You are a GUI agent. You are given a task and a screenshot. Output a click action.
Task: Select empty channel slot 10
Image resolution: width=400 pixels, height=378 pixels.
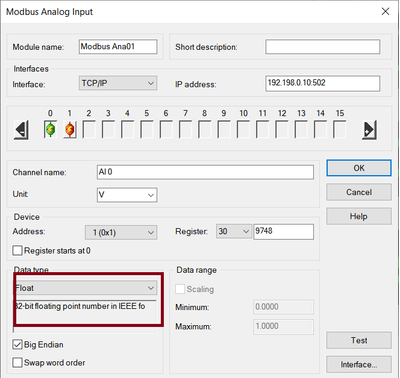coord(243,129)
